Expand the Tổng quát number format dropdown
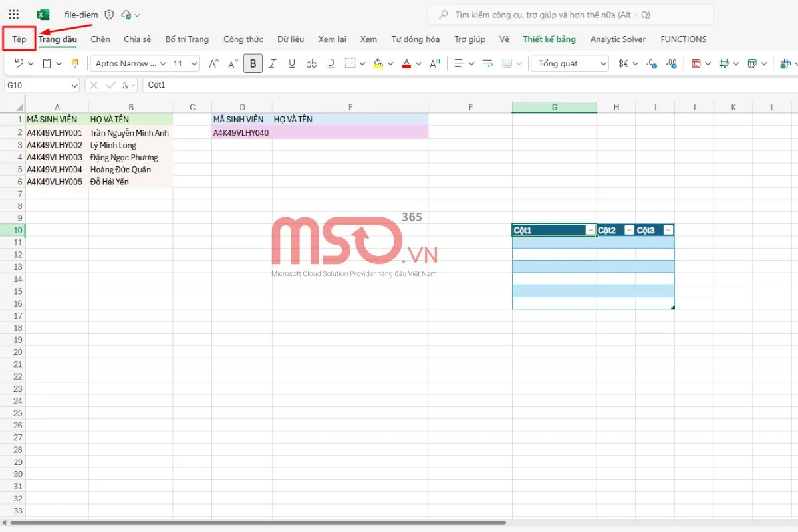Image resolution: width=798 pixels, height=532 pixels. pos(570,64)
